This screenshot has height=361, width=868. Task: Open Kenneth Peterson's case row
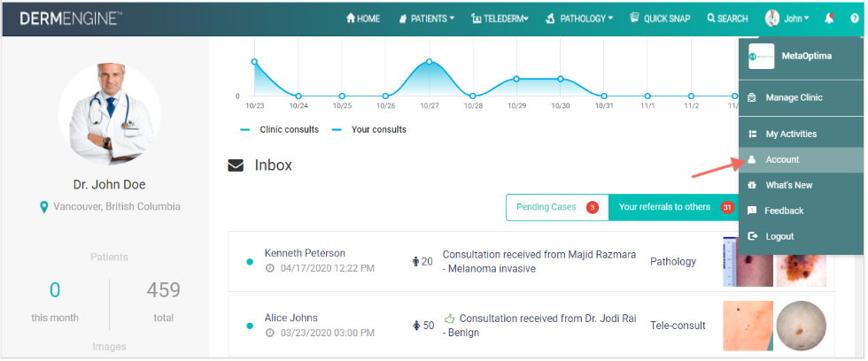[x=531, y=262]
